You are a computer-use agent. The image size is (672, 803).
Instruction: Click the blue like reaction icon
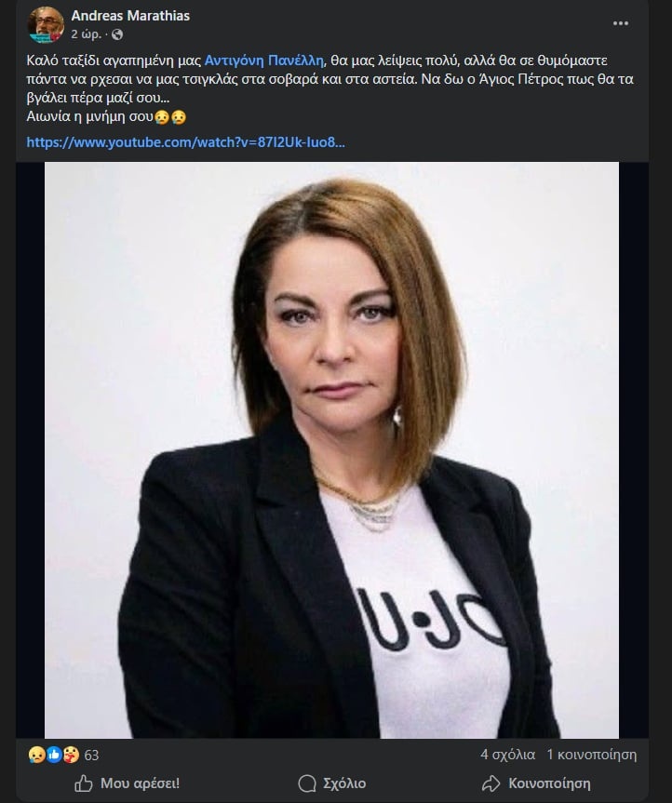54,755
